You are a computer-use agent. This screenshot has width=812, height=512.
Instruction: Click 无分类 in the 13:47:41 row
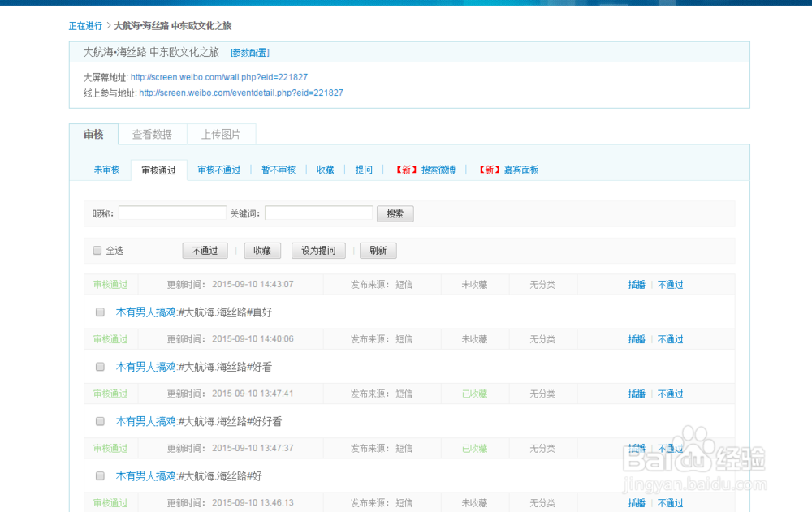(542, 394)
